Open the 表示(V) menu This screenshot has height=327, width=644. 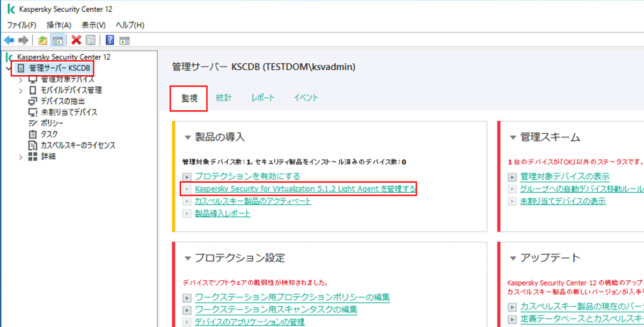coord(94,25)
